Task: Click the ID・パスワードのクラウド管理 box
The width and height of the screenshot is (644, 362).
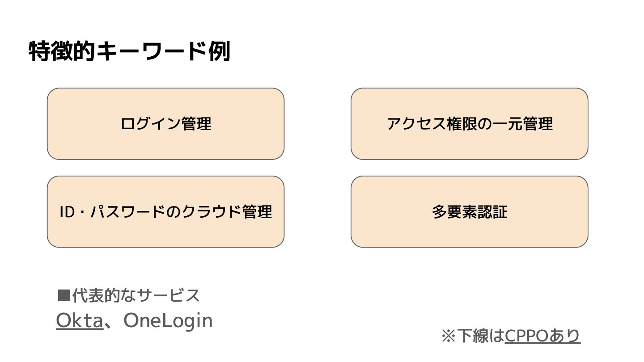Action: coord(165,212)
